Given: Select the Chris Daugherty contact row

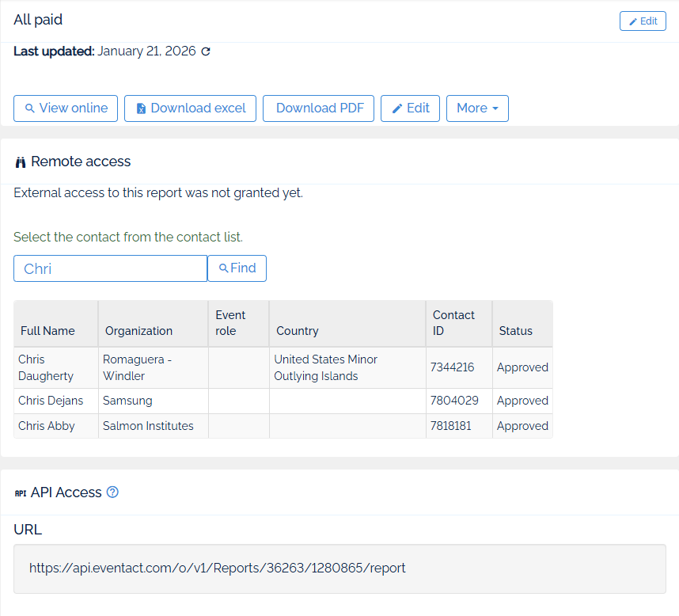Looking at the screenshot, I should click(x=46, y=367).
